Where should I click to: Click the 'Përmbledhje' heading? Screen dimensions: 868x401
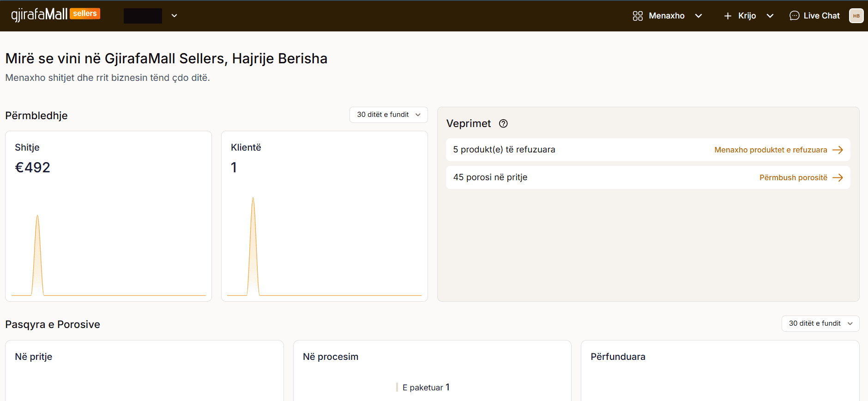point(36,115)
